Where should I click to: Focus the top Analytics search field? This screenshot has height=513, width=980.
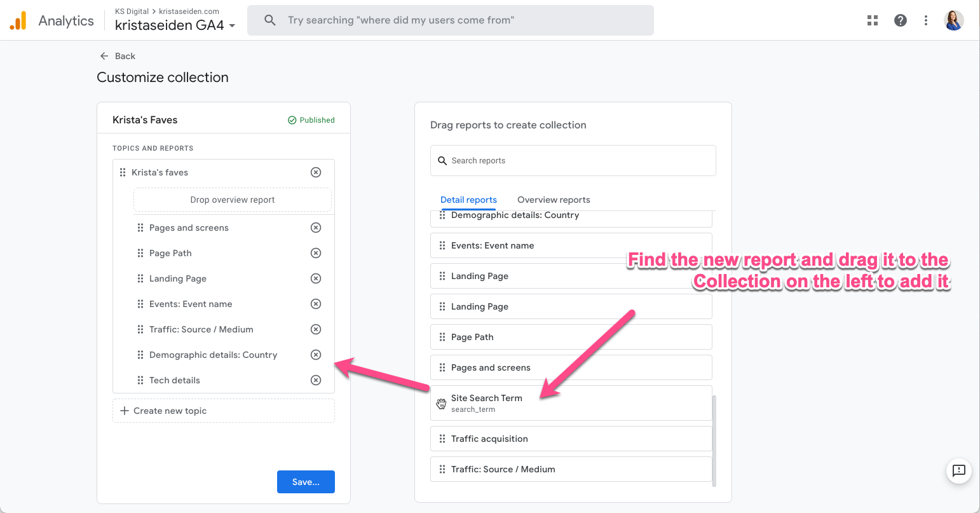[x=451, y=20]
